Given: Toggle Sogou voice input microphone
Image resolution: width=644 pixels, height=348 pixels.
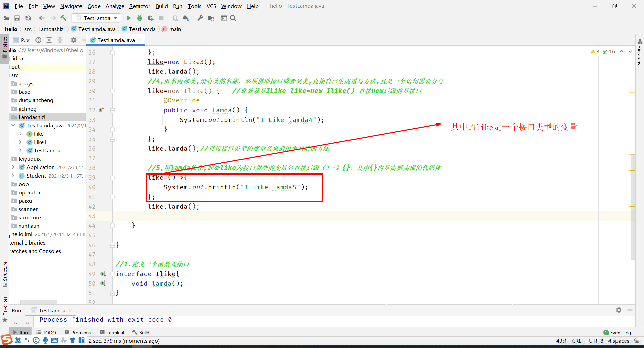Looking at the screenshot, I should (x=45, y=340).
